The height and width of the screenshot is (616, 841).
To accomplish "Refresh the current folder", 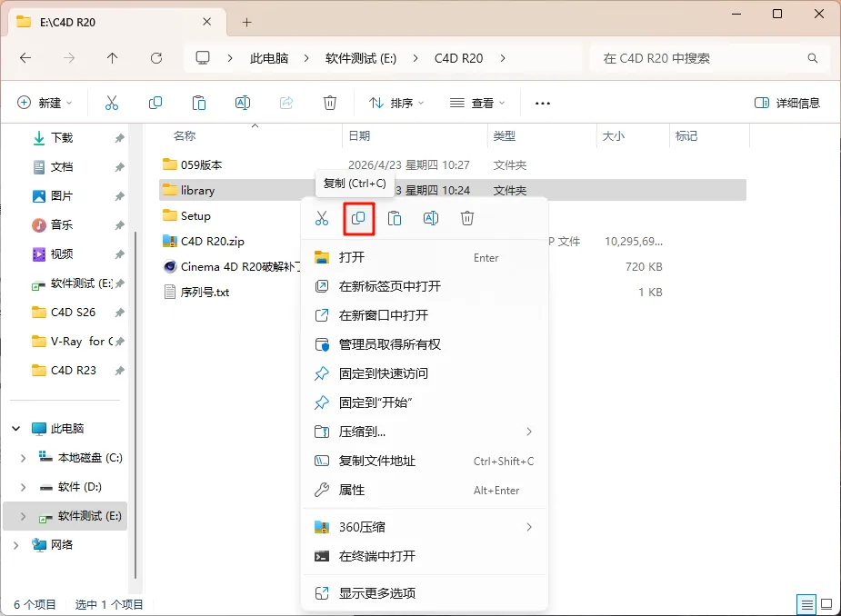I will point(156,58).
